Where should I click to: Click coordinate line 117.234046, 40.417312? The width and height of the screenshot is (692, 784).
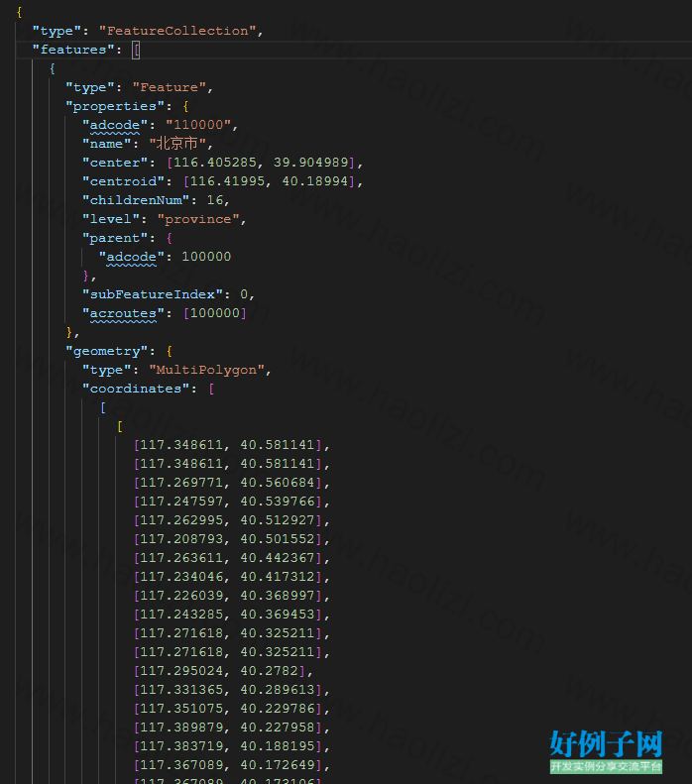(x=232, y=577)
